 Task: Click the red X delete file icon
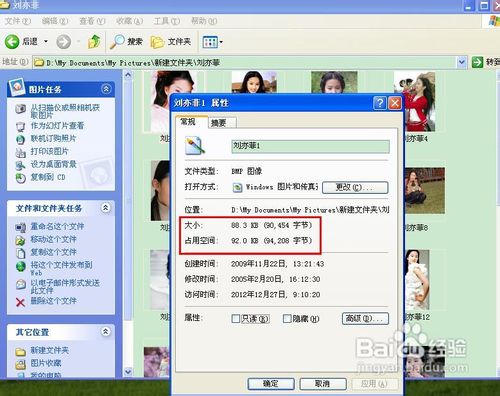click(x=21, y=302)
